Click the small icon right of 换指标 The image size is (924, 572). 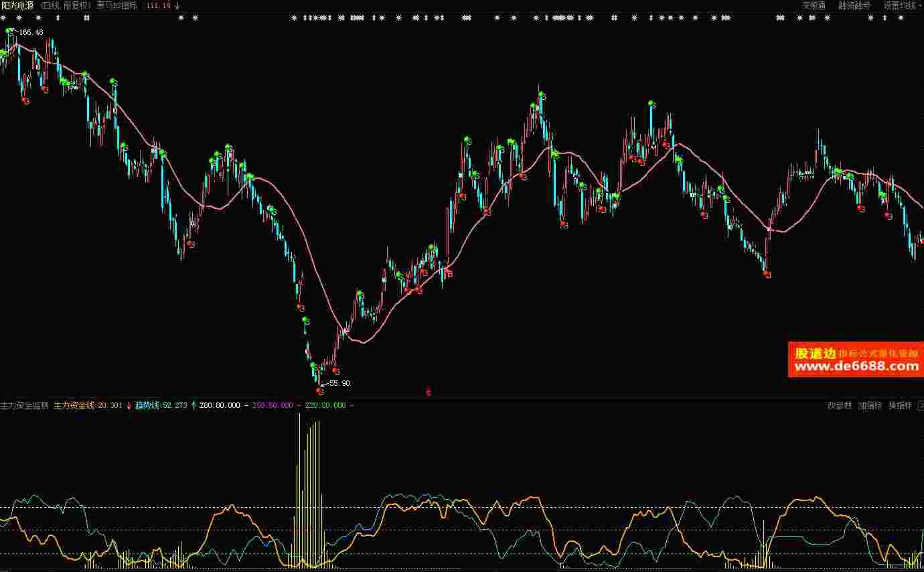920,405
